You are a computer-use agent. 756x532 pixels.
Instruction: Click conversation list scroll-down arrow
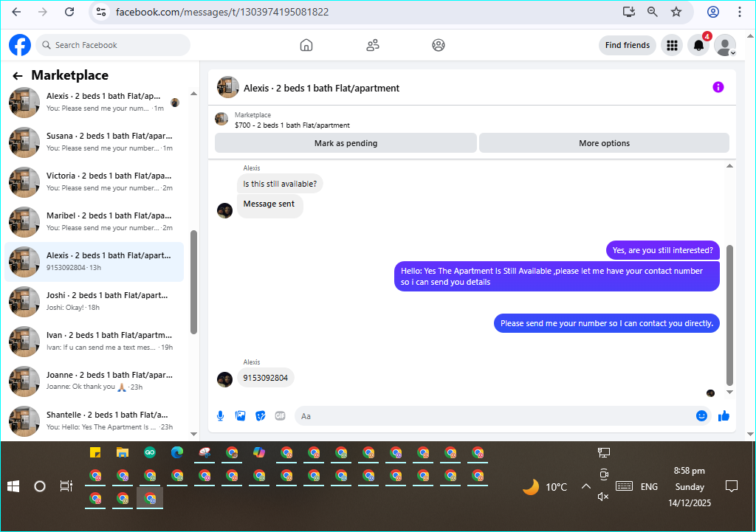[194, 434]
